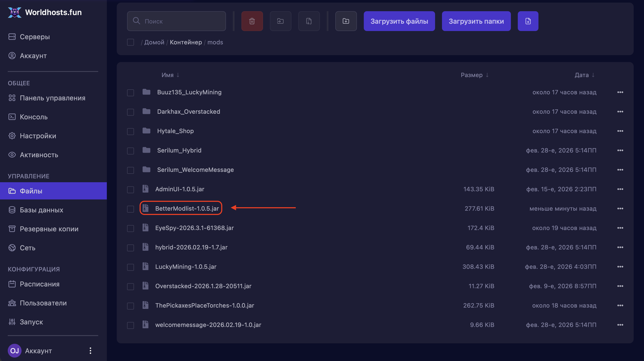Open the Hytale_Shop folder
This screenshot has height=361, width=644.
pos(175,131)
